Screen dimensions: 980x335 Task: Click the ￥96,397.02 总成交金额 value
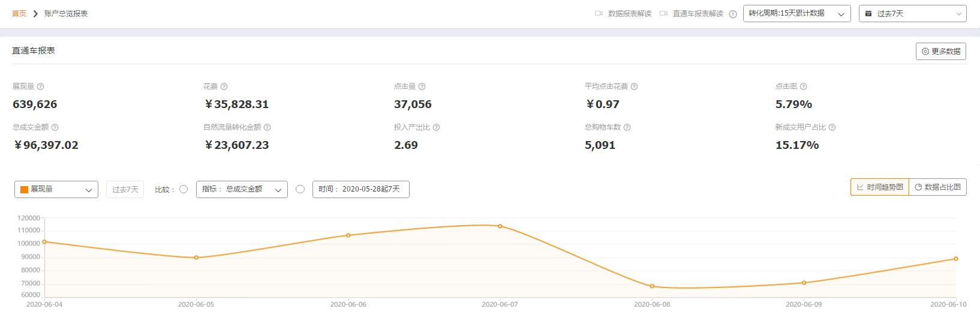[x=46, y=145]
